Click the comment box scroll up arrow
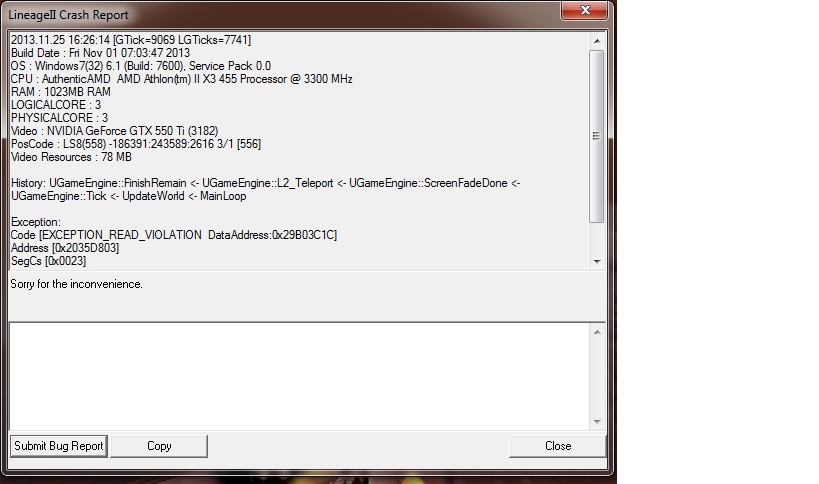819x484 pixels. [597, 332]
